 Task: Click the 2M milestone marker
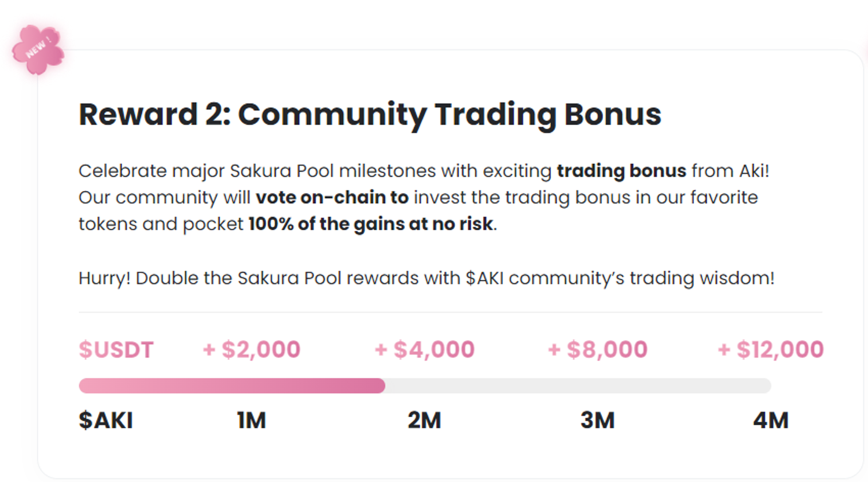point(424,420)
